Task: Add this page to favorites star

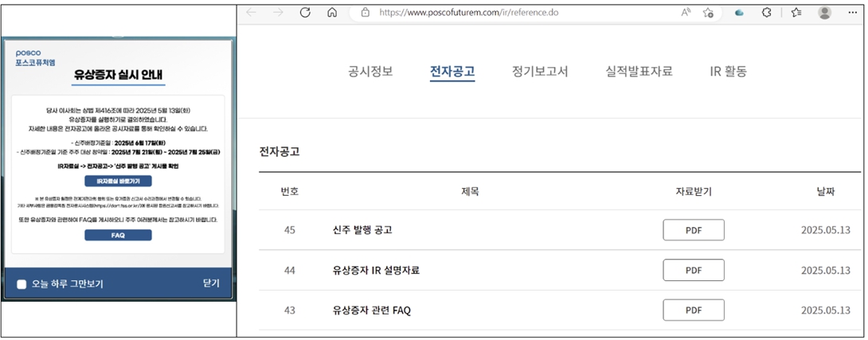Action: [x=708, y=13]
